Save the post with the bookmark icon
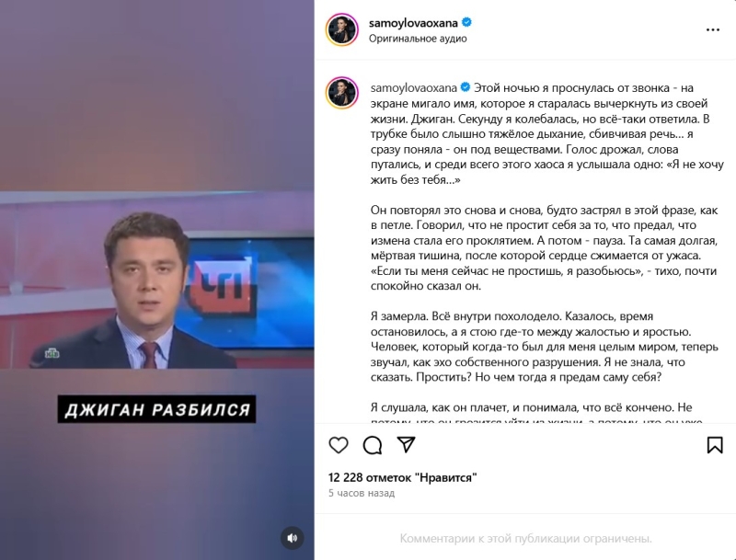The height and width of the screenshot is (560, 736). click(715, 445)
